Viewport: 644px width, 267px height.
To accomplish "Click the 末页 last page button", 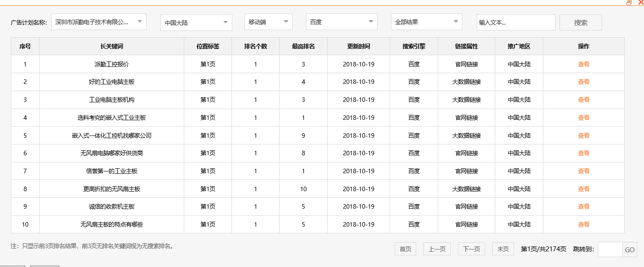I will pos(502,249).
